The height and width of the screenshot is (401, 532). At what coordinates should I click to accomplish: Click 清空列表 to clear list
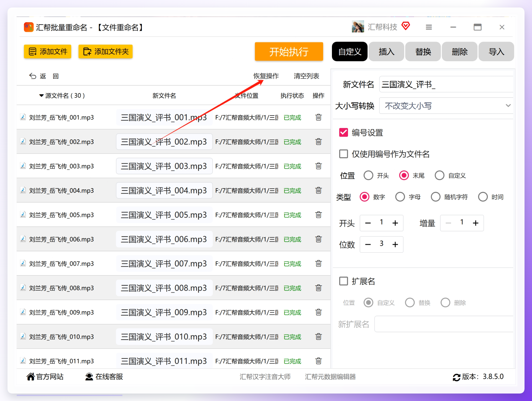(x=306, y=76)
